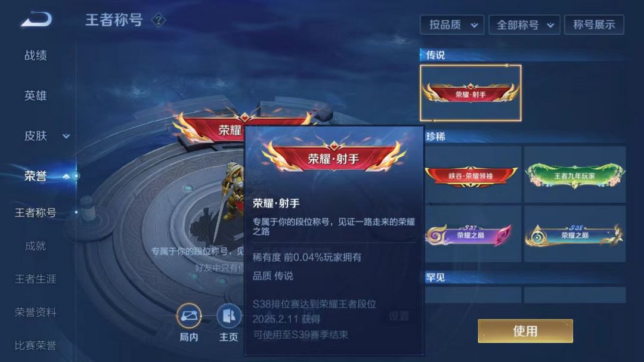
Task: Select the 局内 display icon
Action: pyautogui.click(x=189, y=316)
